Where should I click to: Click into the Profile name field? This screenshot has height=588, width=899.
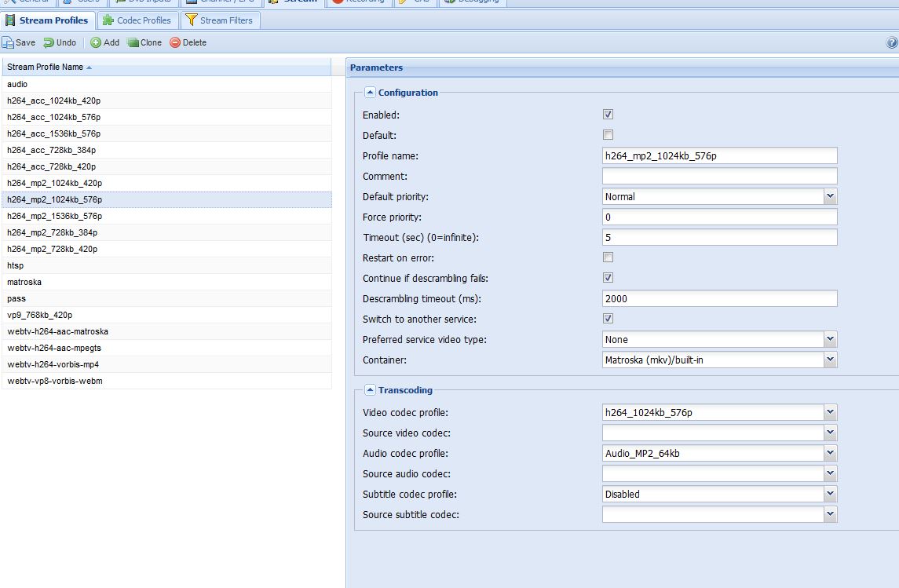pos(719,156)
